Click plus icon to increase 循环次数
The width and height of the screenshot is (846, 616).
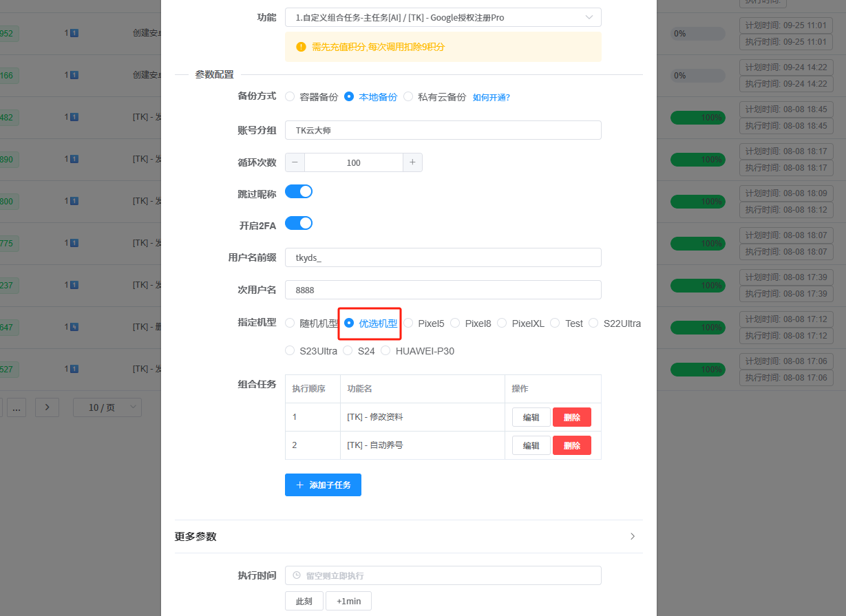(414, 162)
